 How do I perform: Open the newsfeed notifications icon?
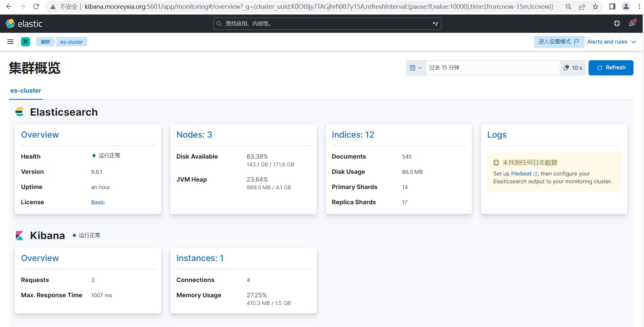[632, 23]
